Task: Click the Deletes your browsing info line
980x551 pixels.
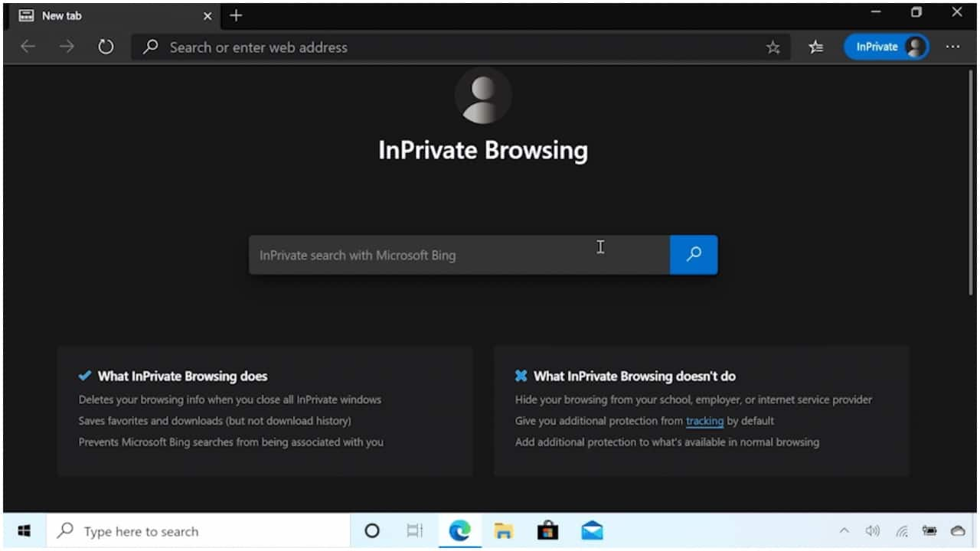Action: click(230, 399)
